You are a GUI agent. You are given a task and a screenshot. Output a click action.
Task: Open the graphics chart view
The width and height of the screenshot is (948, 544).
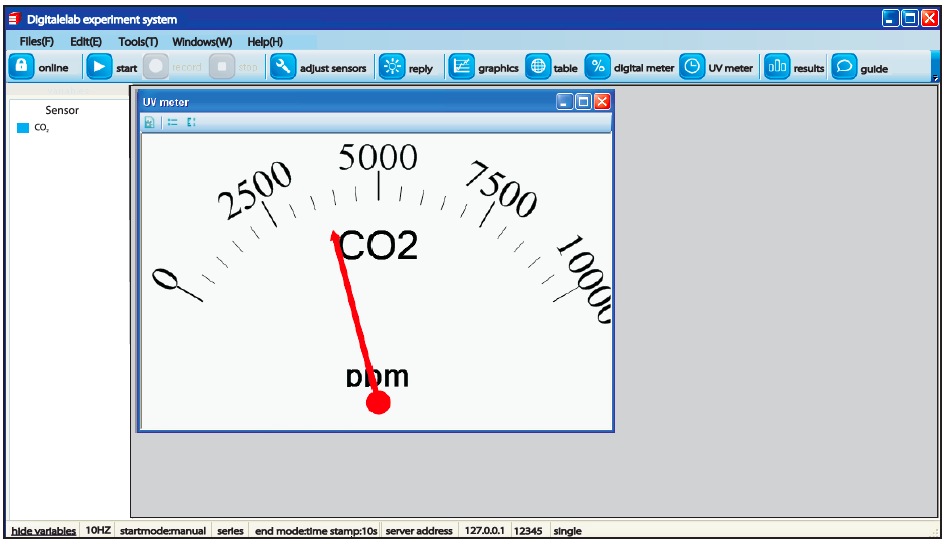point(461,67)
